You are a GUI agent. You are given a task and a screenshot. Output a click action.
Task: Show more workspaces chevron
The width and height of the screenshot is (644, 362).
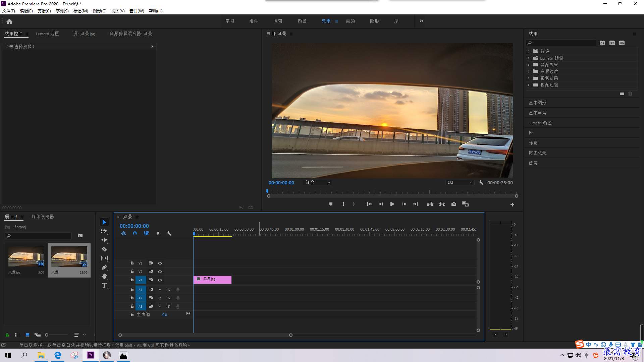[422, 21]
